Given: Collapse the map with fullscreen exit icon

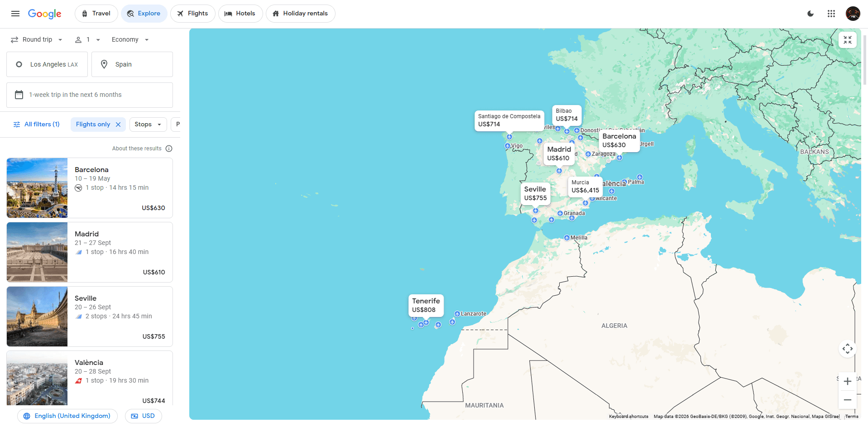Looking at the screenshot, I should tap(847, 40).
